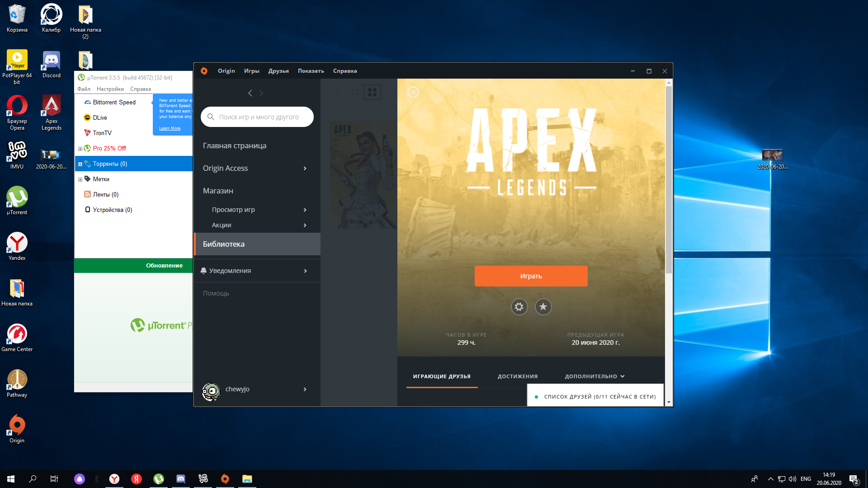Close the Apex Legends game overlay
This screenshot has width=868, height=488.
point(413,92)
